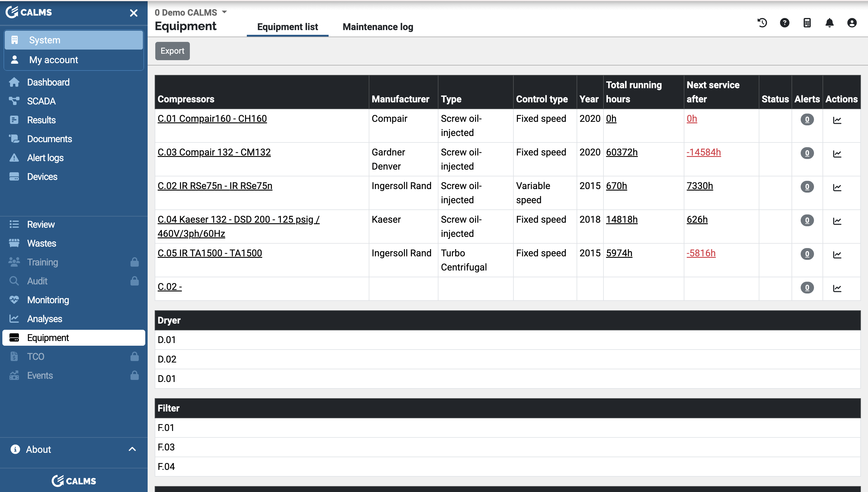Image resolution: width=868 pixels, height=492 pixels.
Task: Click 60372h total running hours
Action: [621, 152]
